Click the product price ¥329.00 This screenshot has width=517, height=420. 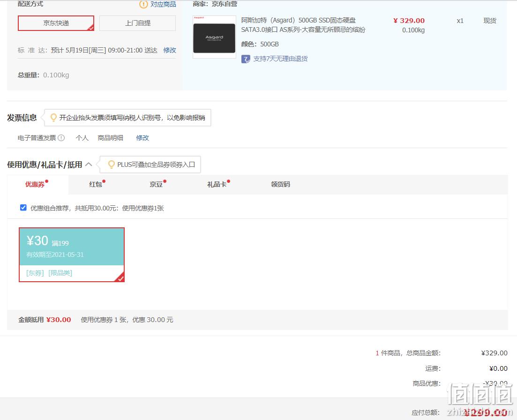point(409,21)
